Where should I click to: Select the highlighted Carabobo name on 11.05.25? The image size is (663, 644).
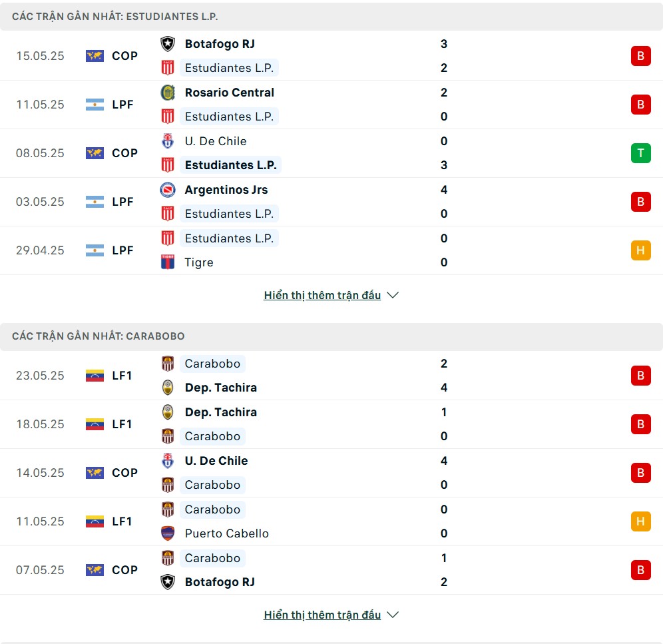(212, 509)
